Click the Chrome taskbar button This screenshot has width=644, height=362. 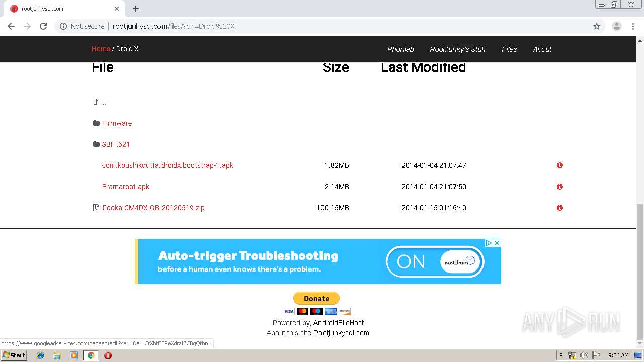(91, 355)
